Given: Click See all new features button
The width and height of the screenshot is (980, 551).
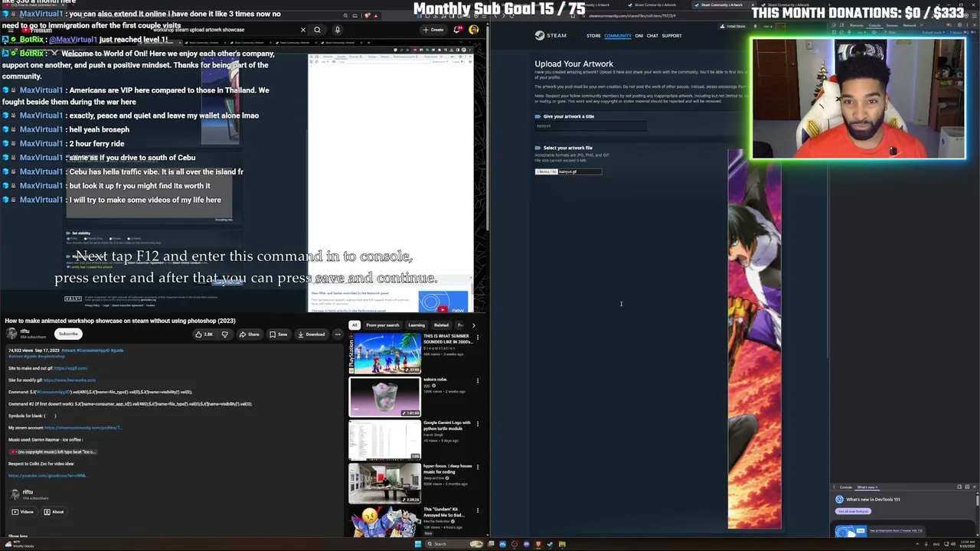Looking at the screenshot, I should (853, 511).
